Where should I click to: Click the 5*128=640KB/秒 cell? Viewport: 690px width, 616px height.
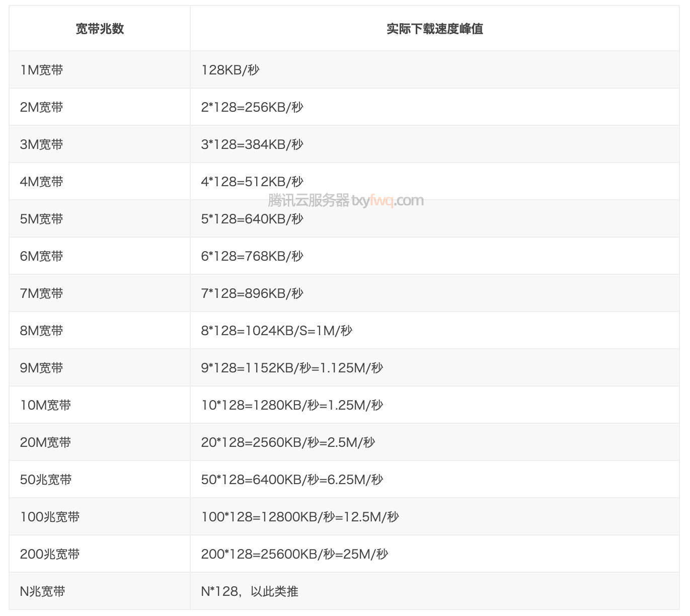point(252,219)
